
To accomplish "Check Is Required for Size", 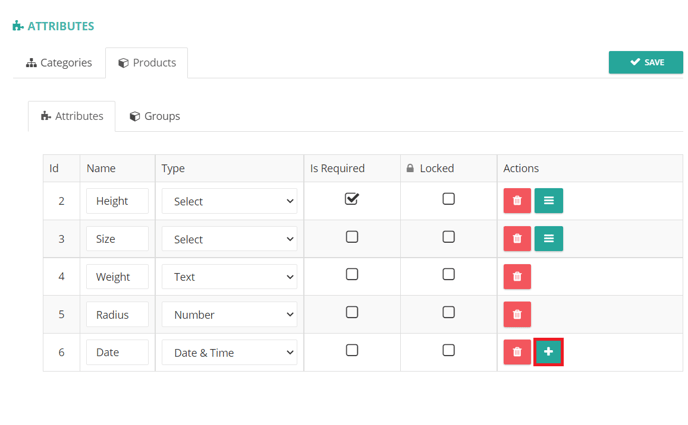I will (352, 237).
